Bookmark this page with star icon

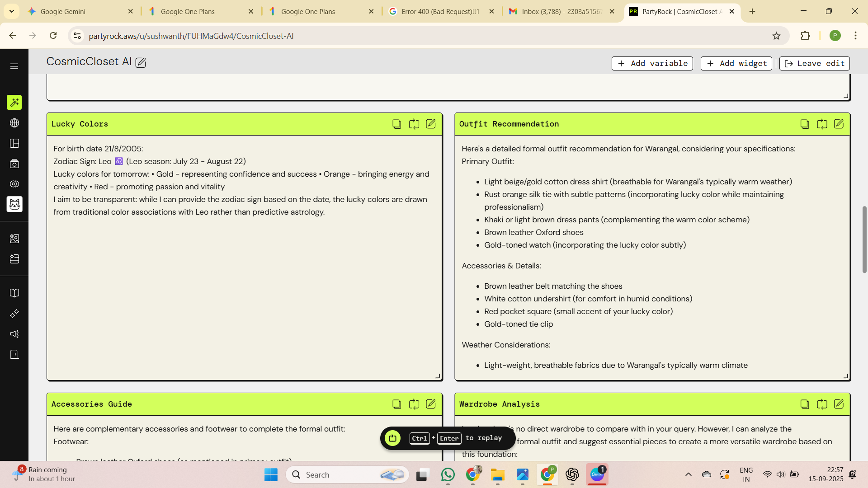point(776,36)
